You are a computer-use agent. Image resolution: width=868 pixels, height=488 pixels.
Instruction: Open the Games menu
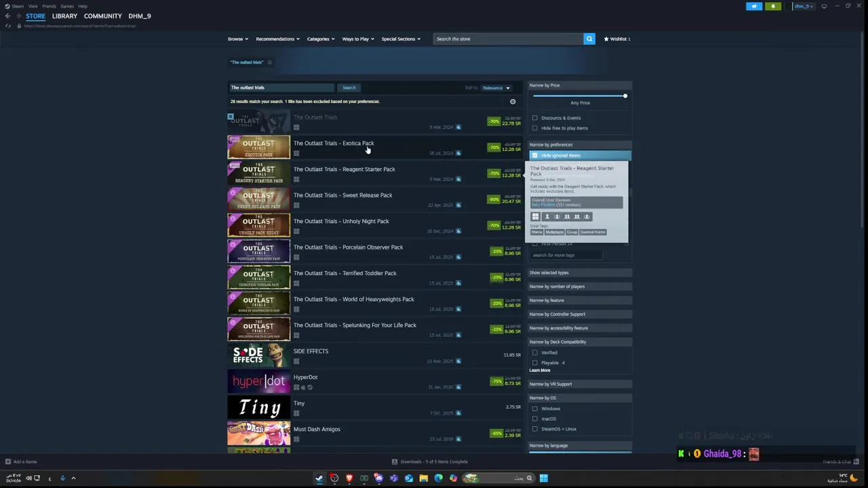(67, 6)
